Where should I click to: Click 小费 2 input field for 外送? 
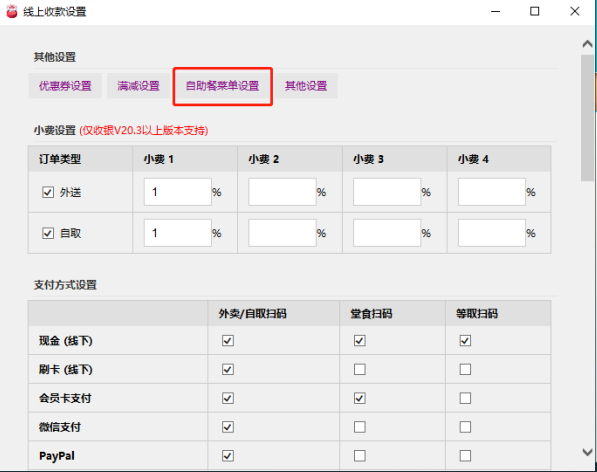point(283,192)
